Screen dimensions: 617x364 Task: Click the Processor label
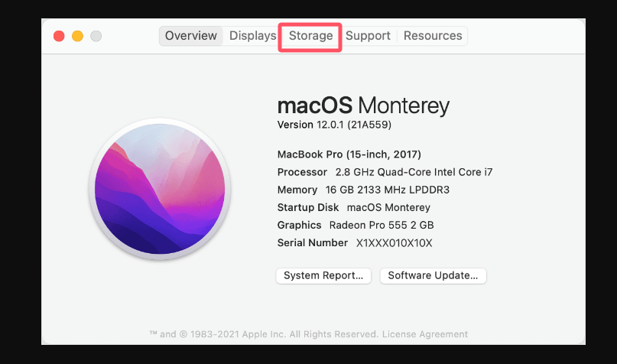pos(302,172)
